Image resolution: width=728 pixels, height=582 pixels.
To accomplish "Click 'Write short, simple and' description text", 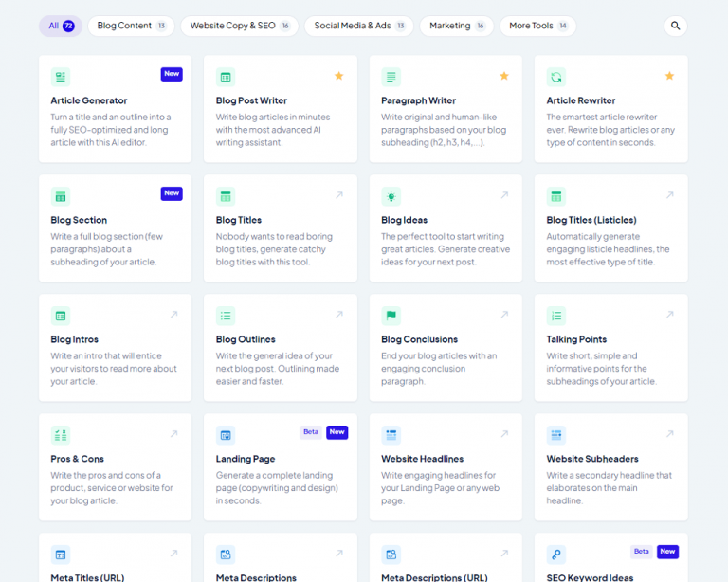I will pyautogui.click(x=591, y=356).
